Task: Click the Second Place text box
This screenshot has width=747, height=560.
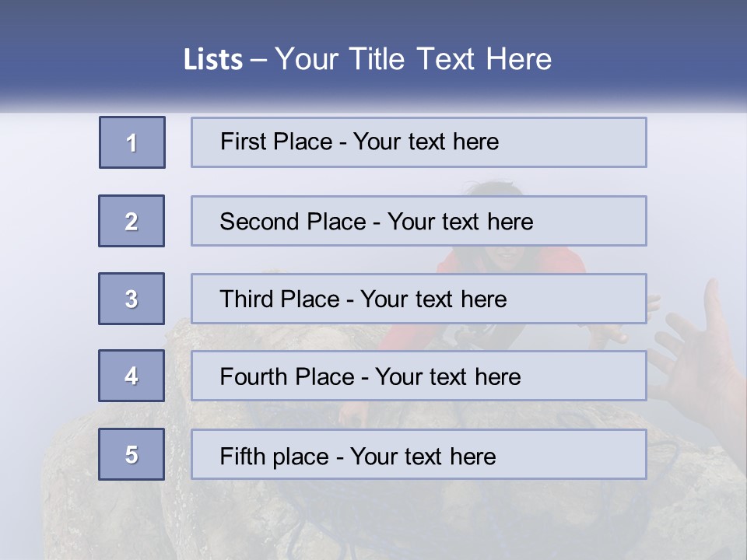Action: [x=419, y=221]
